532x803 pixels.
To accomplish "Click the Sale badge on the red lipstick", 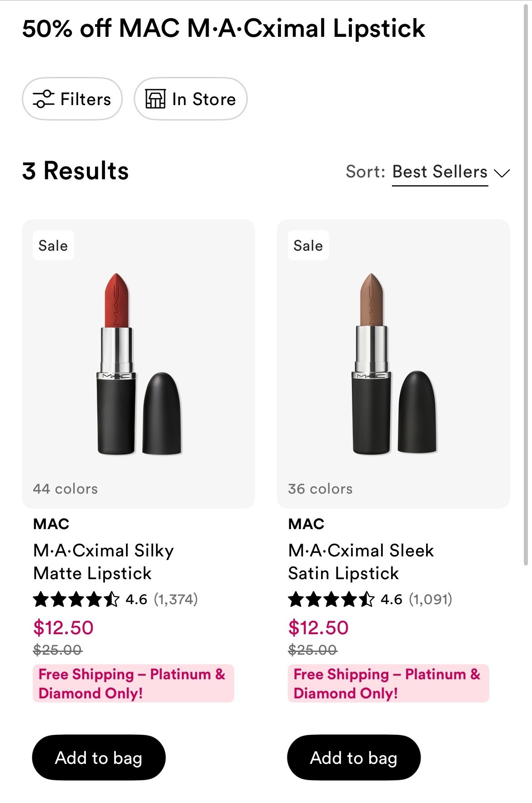I will (x=53, y=245).
